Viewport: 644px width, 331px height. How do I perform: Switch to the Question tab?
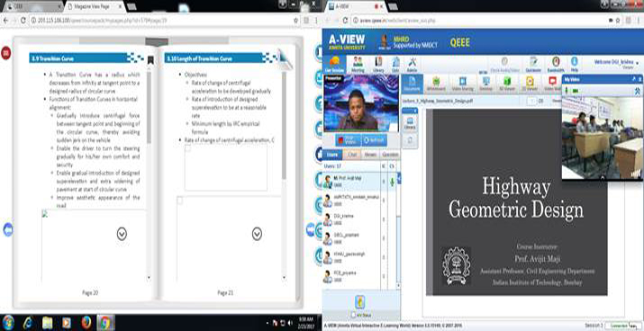click(390, 155)
